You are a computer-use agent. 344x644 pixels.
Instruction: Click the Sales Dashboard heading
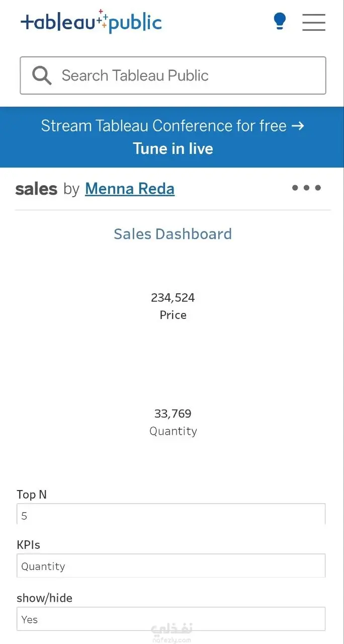pyautogui.click(x=173, y=234)
